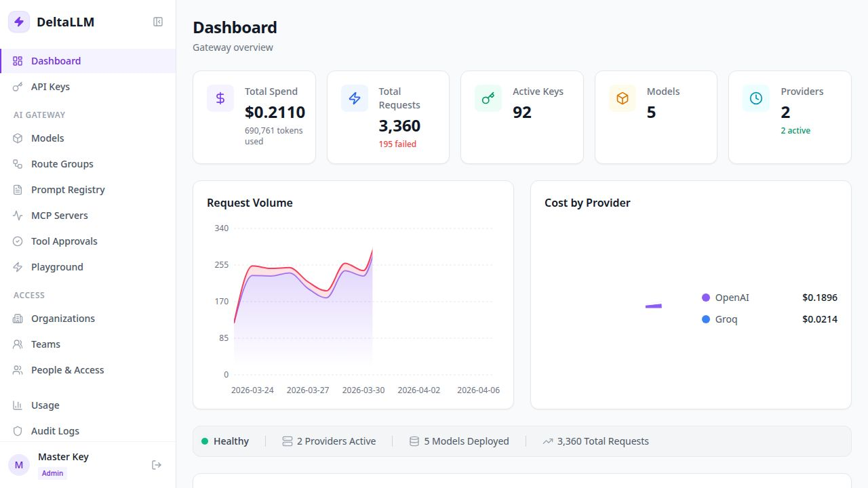The height and width of the screenshot is (488, 868).
Task: Click the dollar sign icon on the Total Spend card
Action: pos(220,98)
